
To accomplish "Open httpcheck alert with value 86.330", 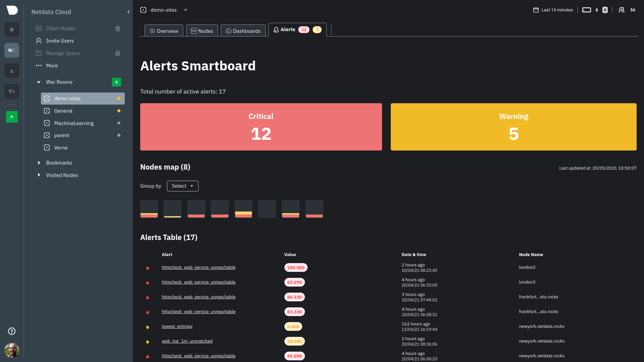I will (x=199, y=297).
